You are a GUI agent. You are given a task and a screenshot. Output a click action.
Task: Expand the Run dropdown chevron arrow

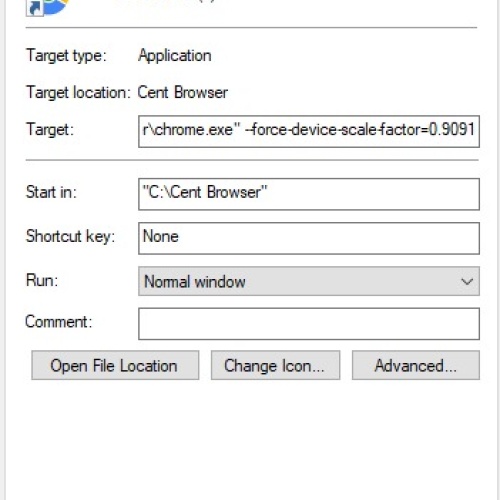click(x=467, y=282)
